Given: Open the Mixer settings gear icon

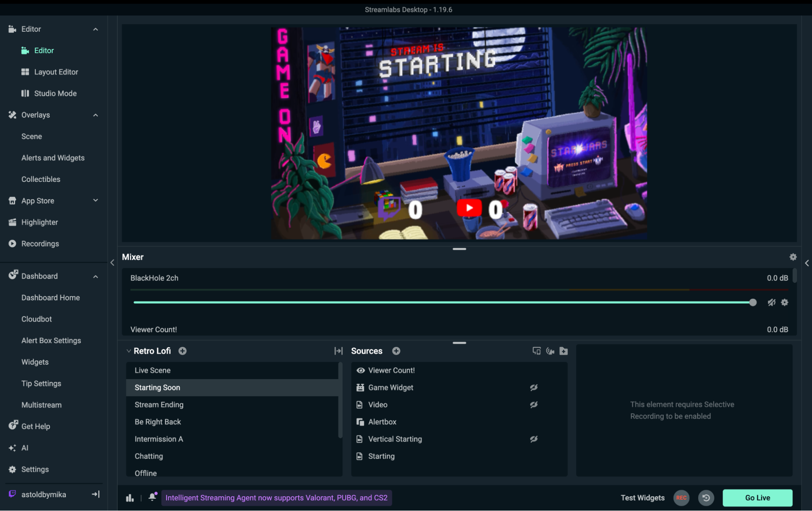Looking at the screenshot, I should 793,257.
